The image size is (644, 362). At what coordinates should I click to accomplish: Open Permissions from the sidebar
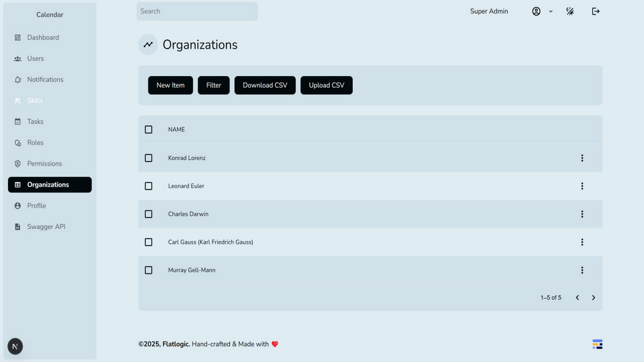pos(50,164)
